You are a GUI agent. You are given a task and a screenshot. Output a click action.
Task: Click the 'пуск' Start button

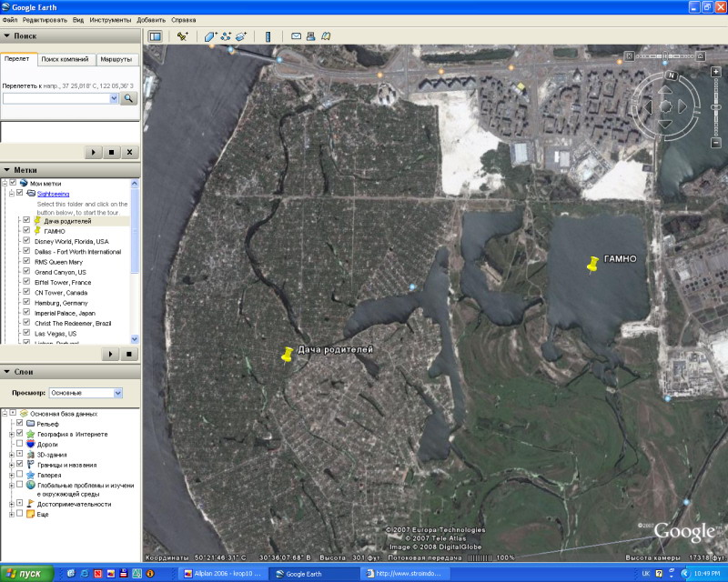(26, 574)
